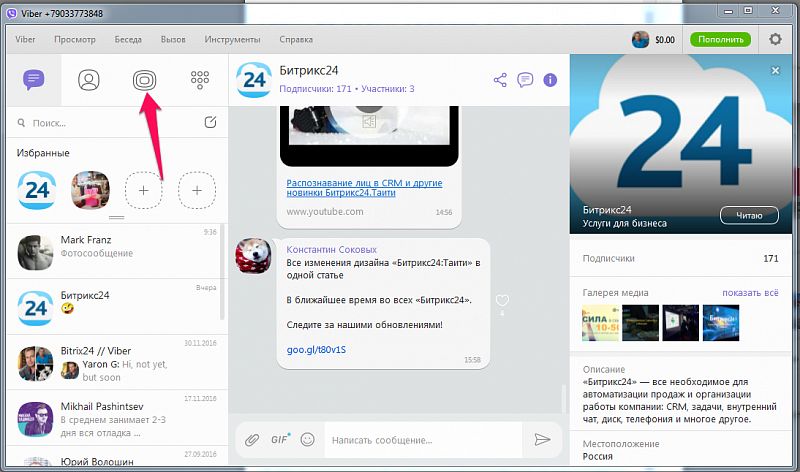Add a favorite in last empty slot

(197, 190)
